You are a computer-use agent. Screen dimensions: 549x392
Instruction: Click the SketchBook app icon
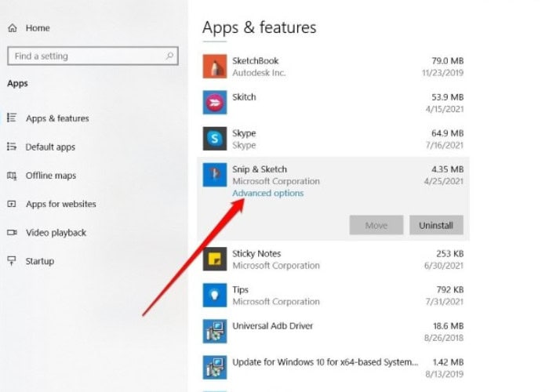point(215,66)
